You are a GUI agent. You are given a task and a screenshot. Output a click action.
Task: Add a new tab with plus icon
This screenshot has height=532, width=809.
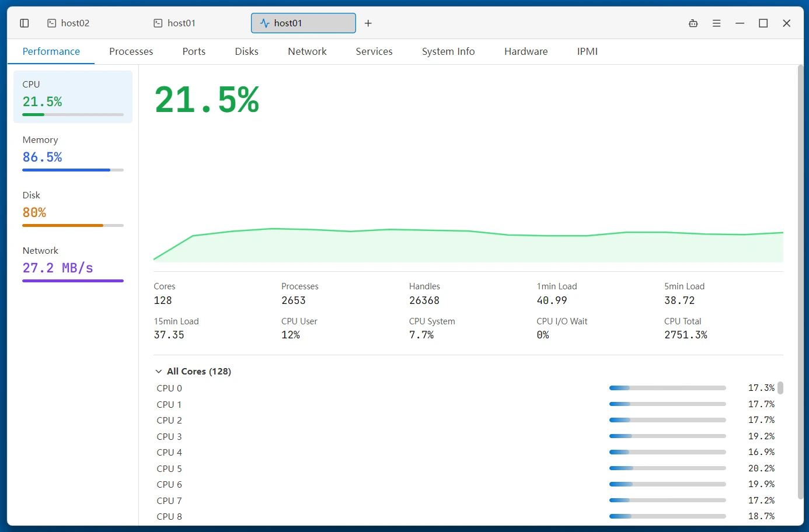click(368, 23)
